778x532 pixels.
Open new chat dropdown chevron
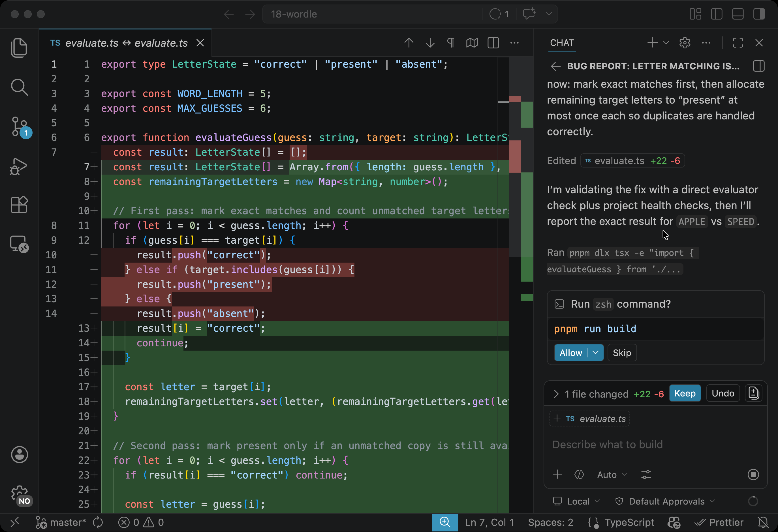[666, 42]
